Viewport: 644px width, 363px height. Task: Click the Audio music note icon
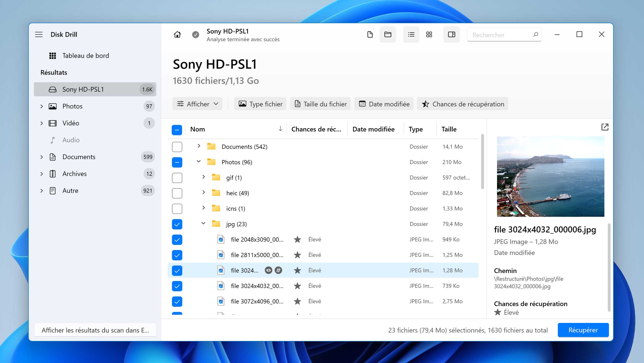(x=53, y=140)
